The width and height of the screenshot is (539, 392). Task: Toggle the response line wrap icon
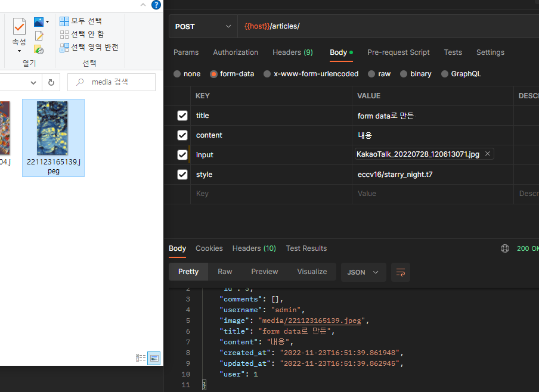point(401,272)
